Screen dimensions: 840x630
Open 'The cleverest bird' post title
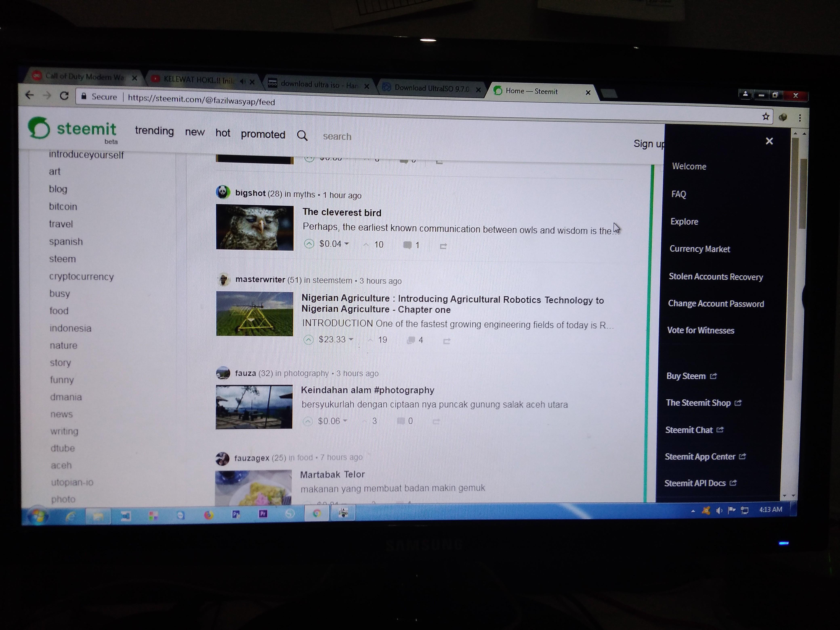click(x=342, y=212)
